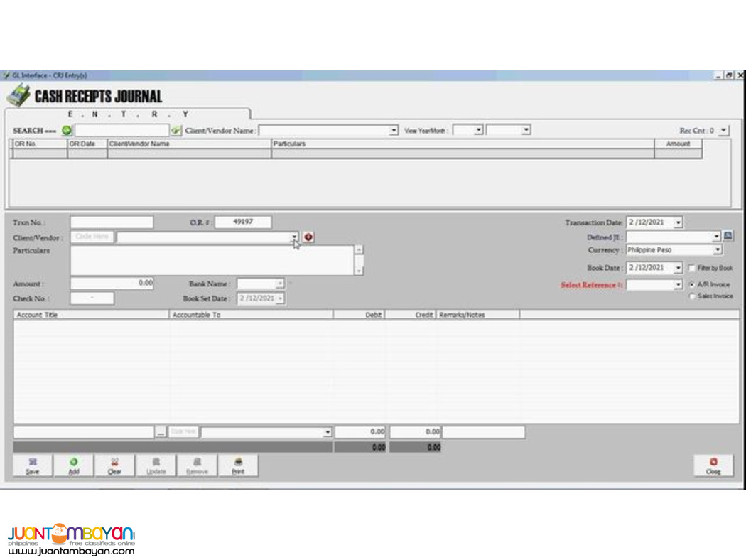Screen dimensions: 746x560
Task: Click the green search icon next to SEARCH
Action: pos(66,130)
